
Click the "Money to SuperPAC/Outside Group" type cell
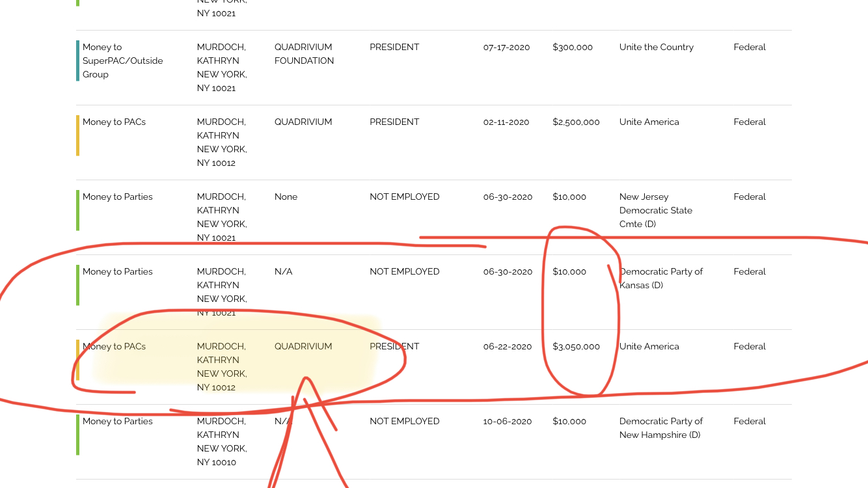pos(123,61)
